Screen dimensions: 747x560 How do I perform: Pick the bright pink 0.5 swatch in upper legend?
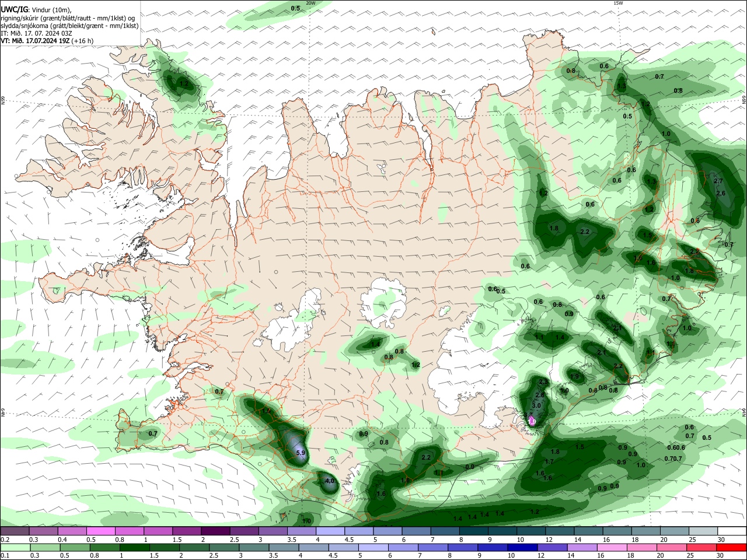point(100,531)
